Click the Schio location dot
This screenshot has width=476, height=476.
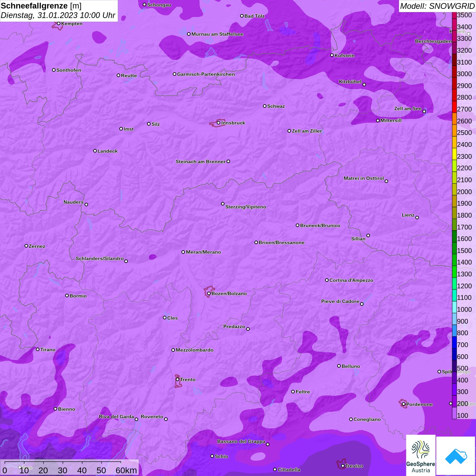tap(212, 456)
